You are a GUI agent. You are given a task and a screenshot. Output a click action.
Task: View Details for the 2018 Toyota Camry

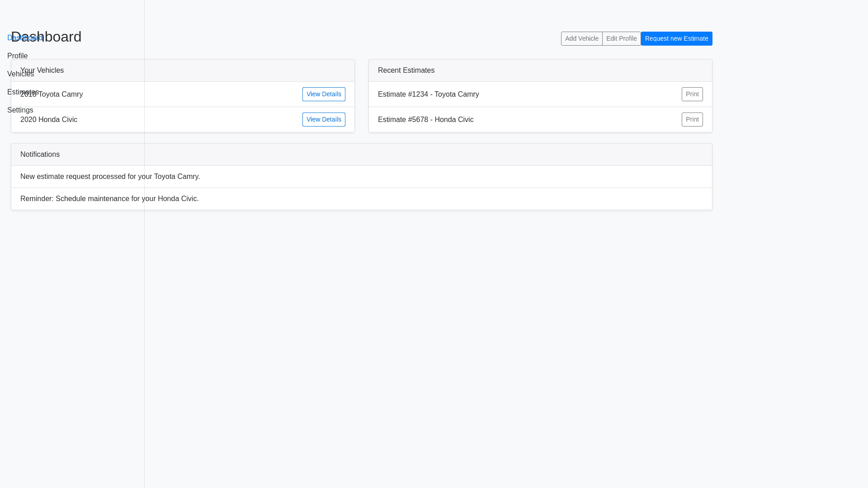324,94
